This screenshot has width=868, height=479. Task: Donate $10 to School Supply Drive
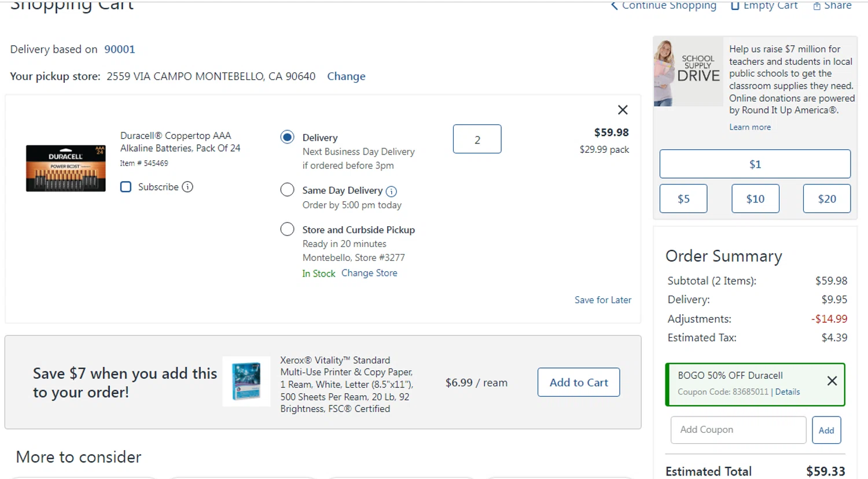[755, 198]
